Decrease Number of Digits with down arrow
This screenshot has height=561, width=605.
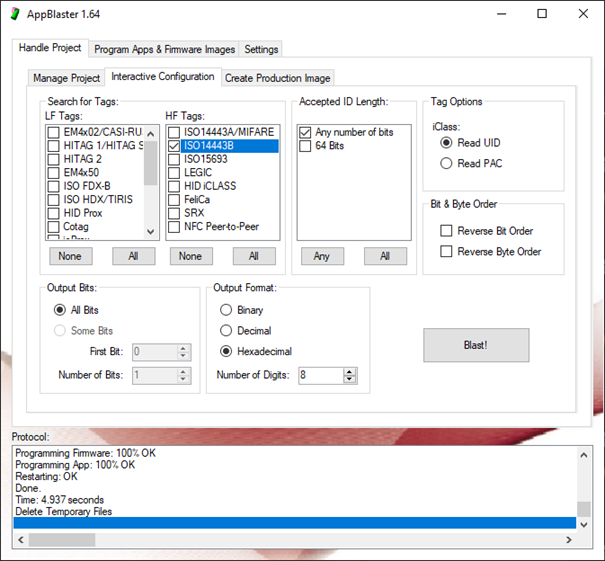350,379
